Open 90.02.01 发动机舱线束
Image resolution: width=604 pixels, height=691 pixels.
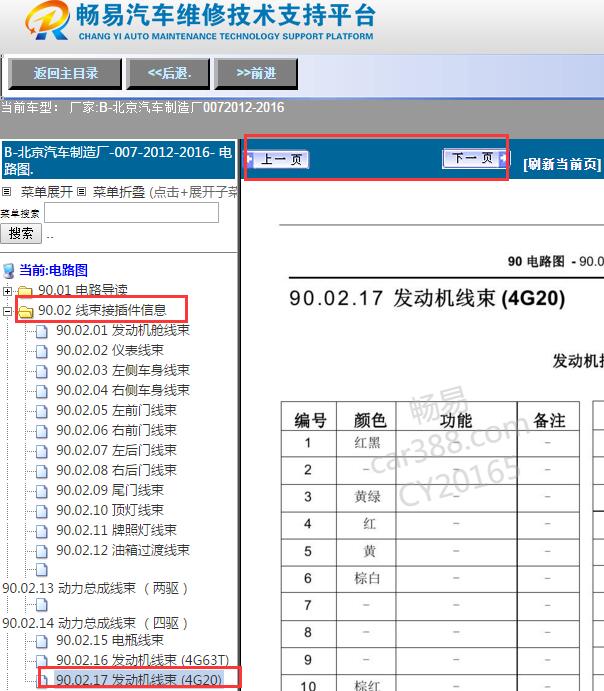tap(123, 330)
